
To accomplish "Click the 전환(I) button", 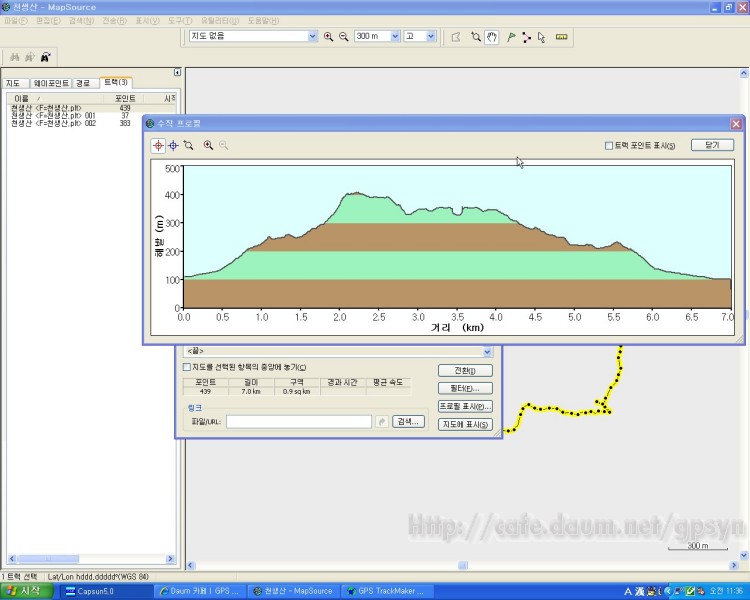I will click(x=465, y=370).
